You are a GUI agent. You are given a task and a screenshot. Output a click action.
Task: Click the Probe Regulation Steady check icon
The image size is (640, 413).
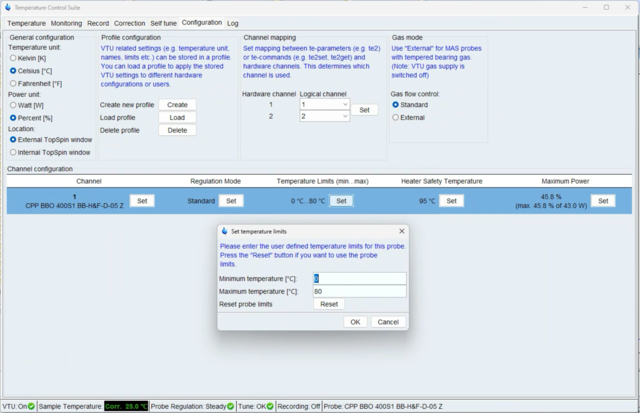point(228,406)
